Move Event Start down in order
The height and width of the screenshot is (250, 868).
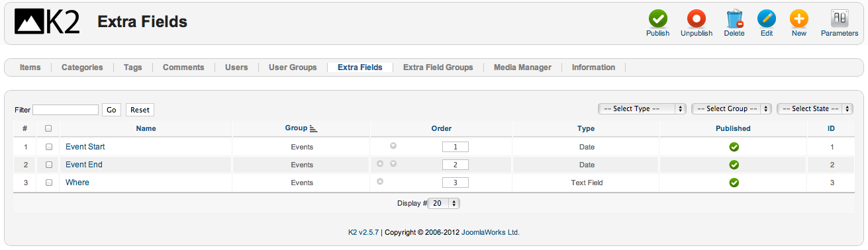[393, 146]
